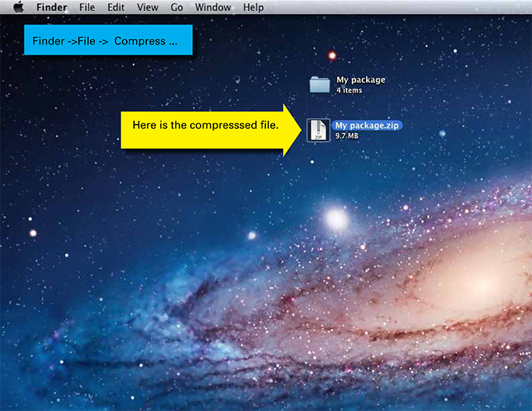Open the Help menu
Screen dimensions: 532x411
coord(253,7)
